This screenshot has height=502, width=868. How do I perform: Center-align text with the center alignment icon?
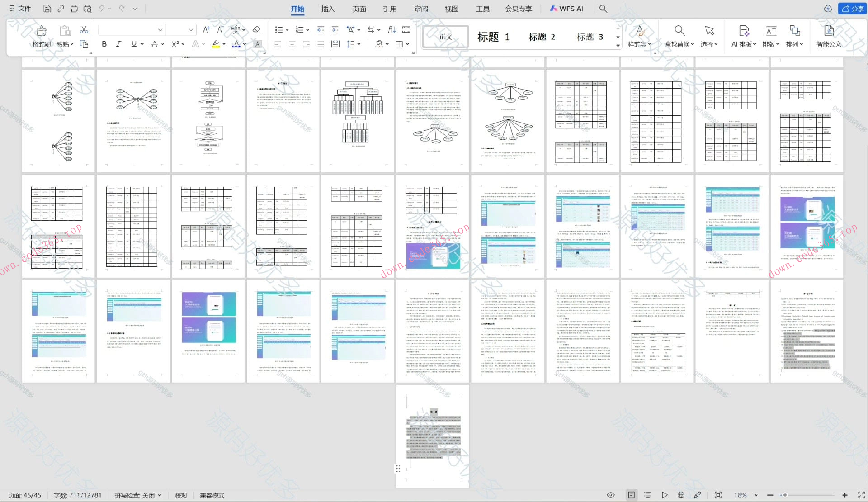pos(292,44)
